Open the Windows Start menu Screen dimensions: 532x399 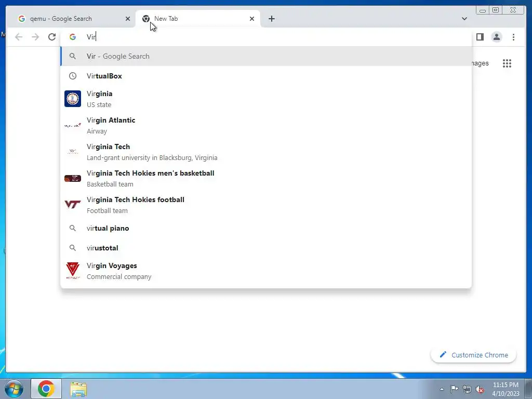(14, 389)
